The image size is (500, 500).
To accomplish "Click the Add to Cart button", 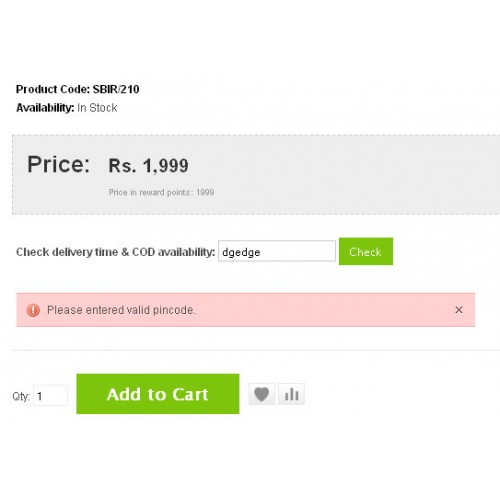I will [x=158, y=394].
